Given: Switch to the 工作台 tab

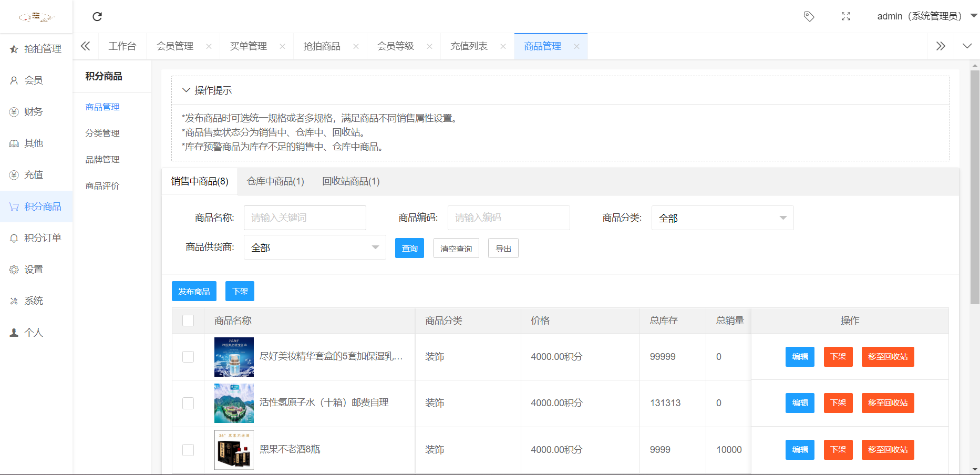Looking at the screenshot, I should point(122,46).
